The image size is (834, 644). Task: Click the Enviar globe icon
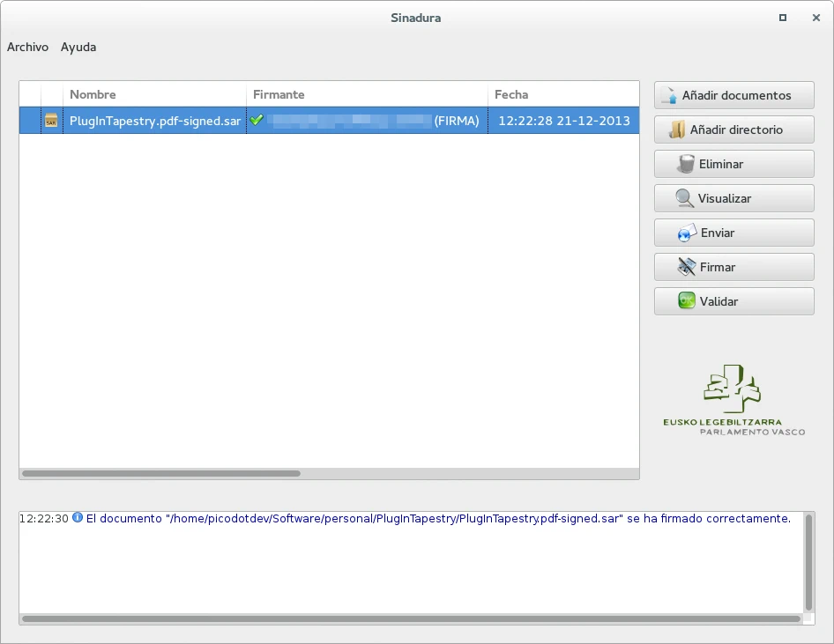687,233
